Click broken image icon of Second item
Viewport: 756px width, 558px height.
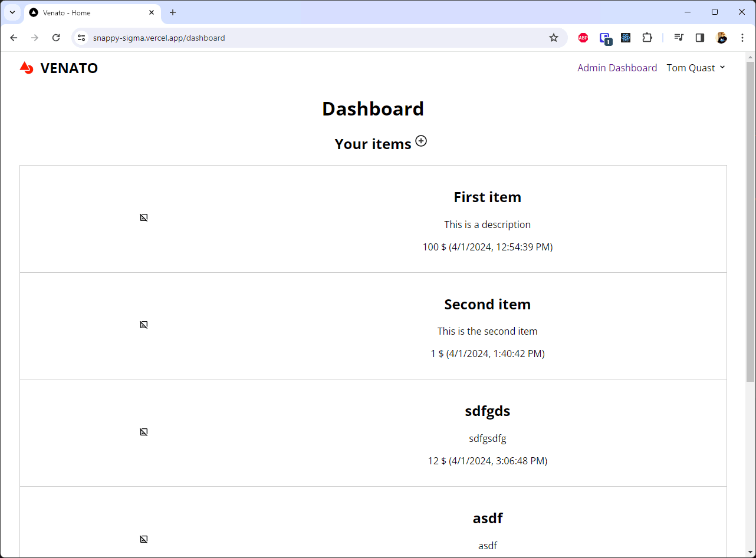pos(144,325)
